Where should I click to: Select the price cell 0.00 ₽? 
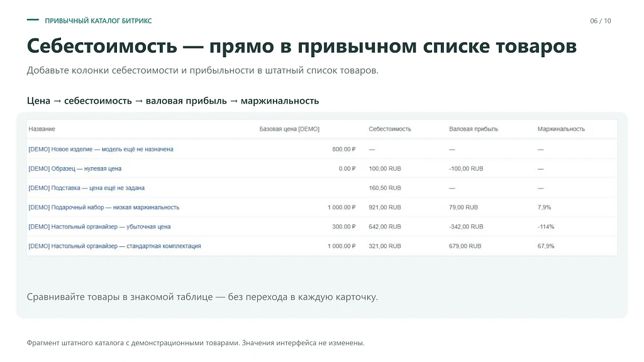click(x=347, y=168)
